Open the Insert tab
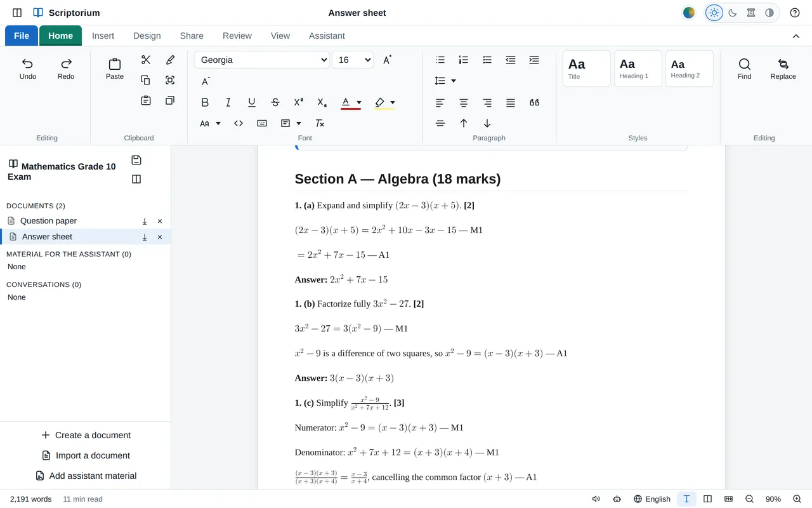 click(x=103, y=36)
